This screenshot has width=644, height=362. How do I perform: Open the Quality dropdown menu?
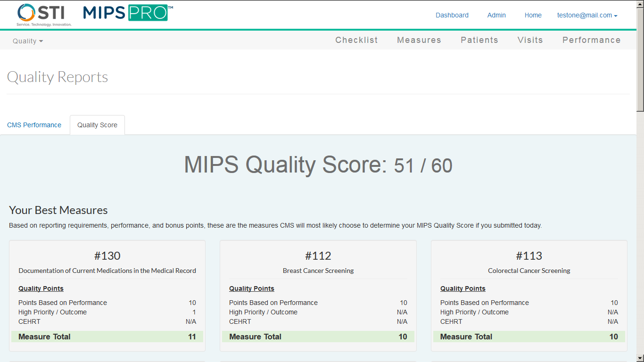click(x=28, y=41)
